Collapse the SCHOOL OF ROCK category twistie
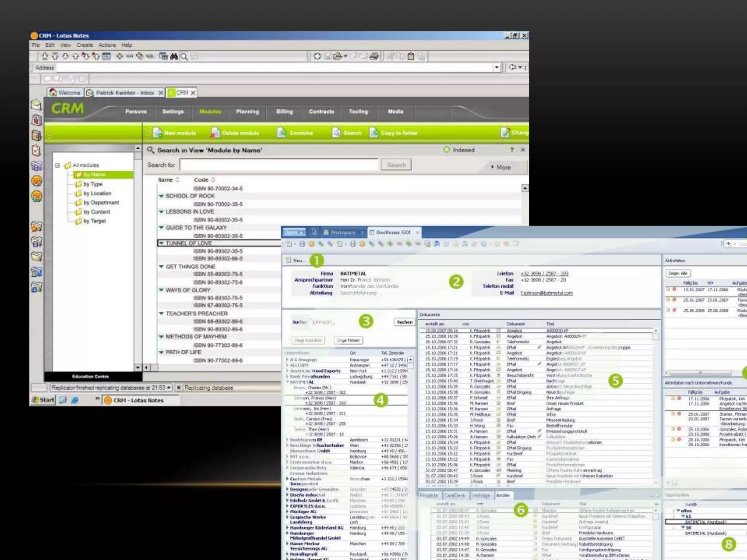Viewport: 747px width, 560px height. tap(161, 196)
